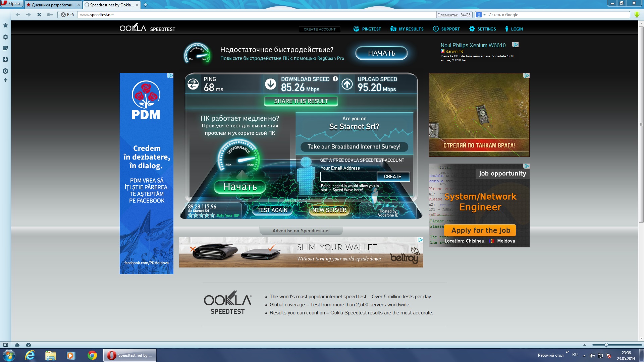Click the stop loading X button

39,15
